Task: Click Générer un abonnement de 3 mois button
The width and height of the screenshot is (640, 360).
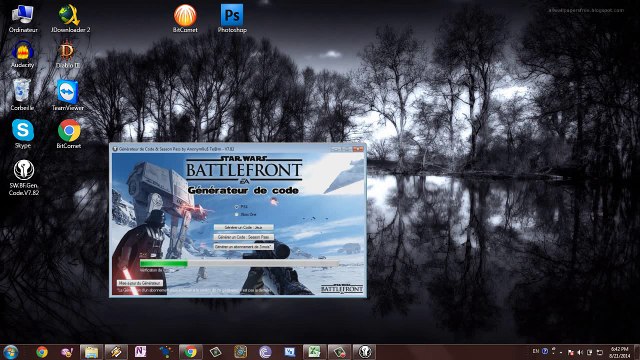Action: click(244, 247)
